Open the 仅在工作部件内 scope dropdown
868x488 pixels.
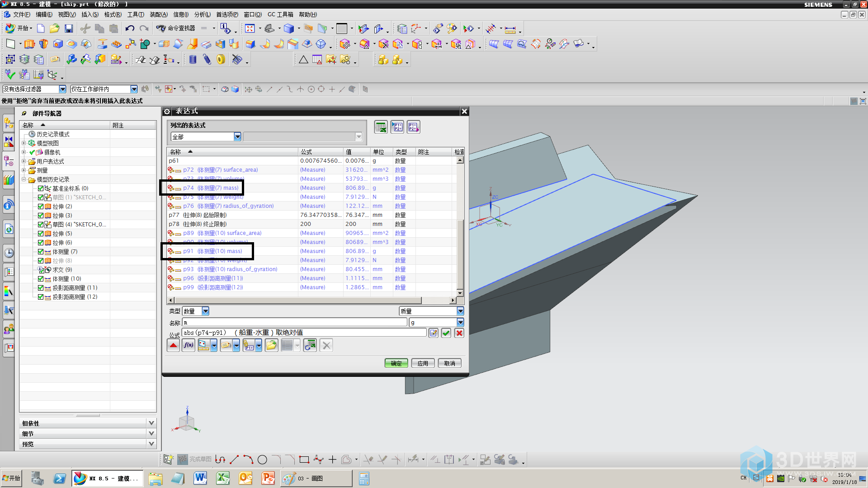pos(134,89)
